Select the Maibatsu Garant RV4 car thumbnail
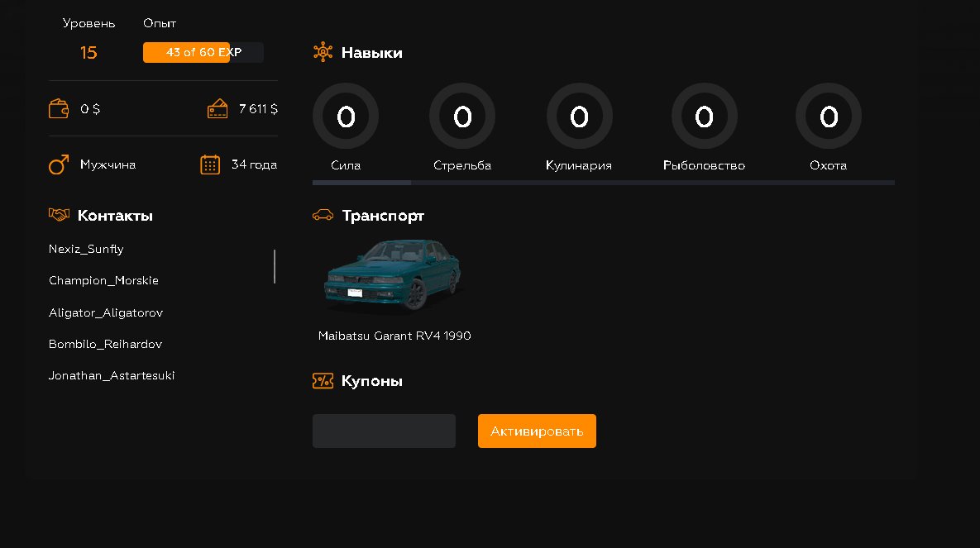 (392, 278)
